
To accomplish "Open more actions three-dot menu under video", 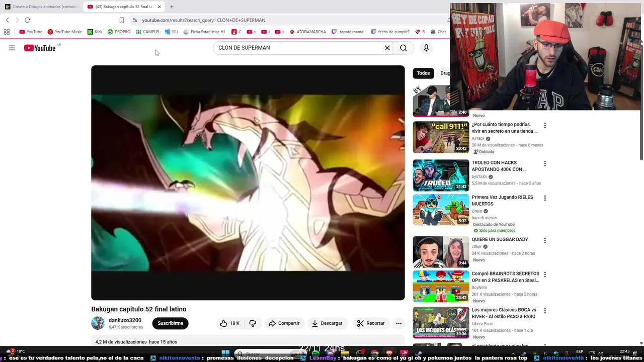I will 398,323.
